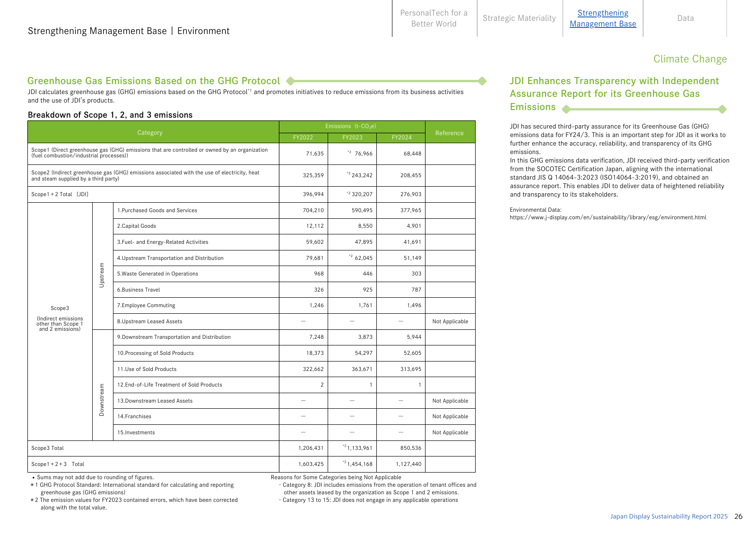Select the 5.Waste Generated in Operations row
Viewport: 756px width, 534px height.
[x=157, y=274]
